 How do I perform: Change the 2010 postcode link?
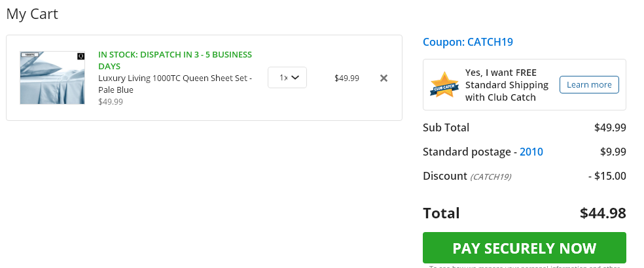click(531, 152)
